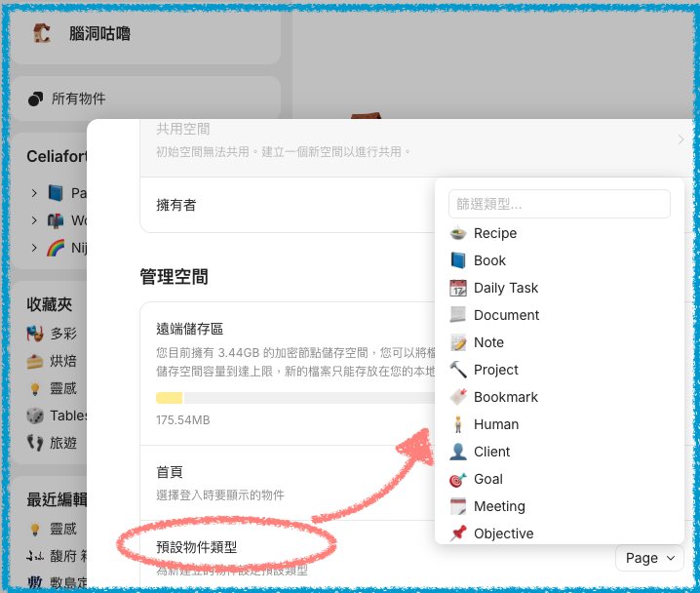Click the Project hammer icon
This screenshot has height=593, width=700.
(x=458, y=370)
